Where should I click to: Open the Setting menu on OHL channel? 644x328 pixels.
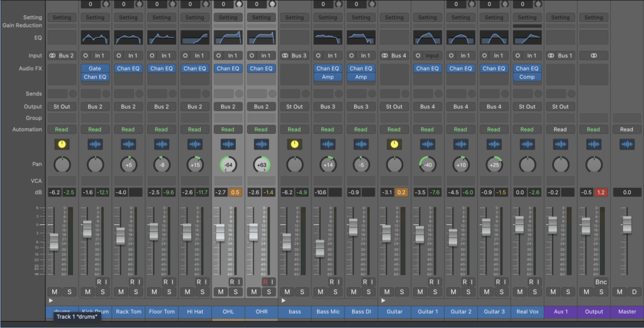tap(228, 18)
